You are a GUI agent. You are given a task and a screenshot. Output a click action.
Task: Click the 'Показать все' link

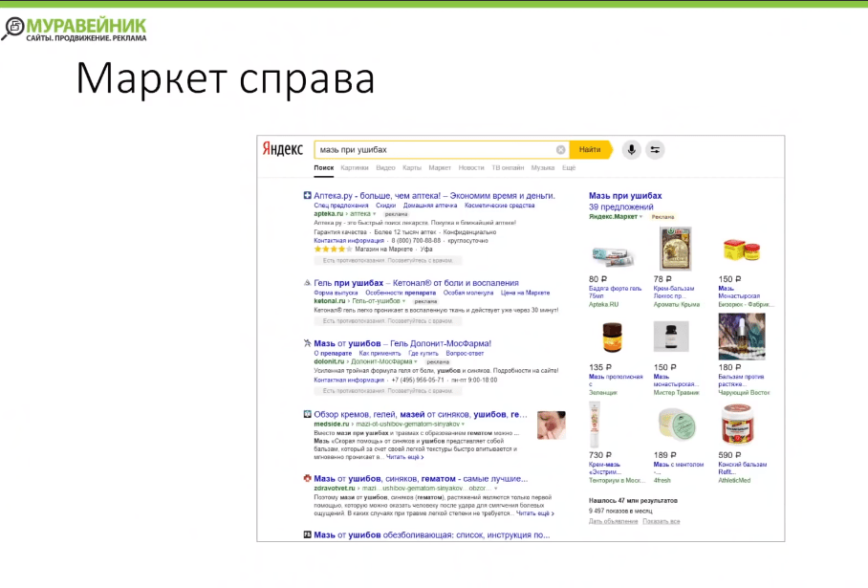point(661,522)
